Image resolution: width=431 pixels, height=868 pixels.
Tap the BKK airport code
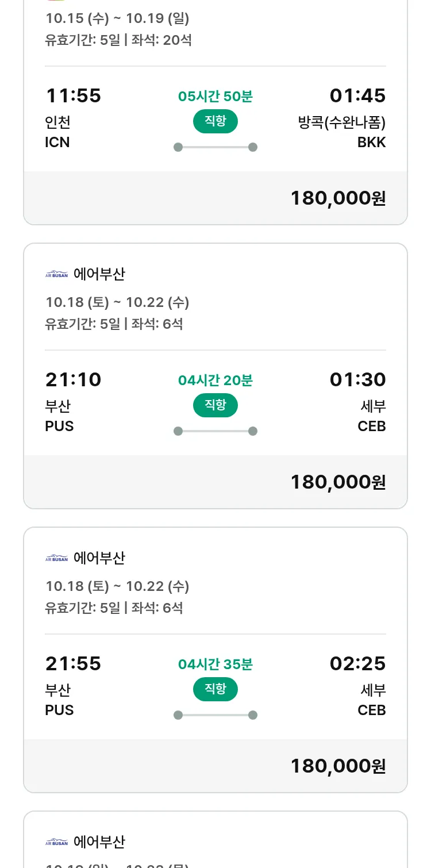click(x=371, y=143)
